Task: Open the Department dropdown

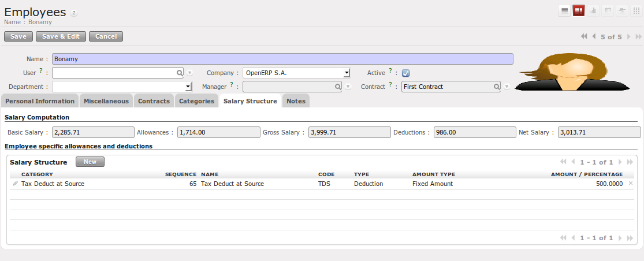Action: point(189,87)
